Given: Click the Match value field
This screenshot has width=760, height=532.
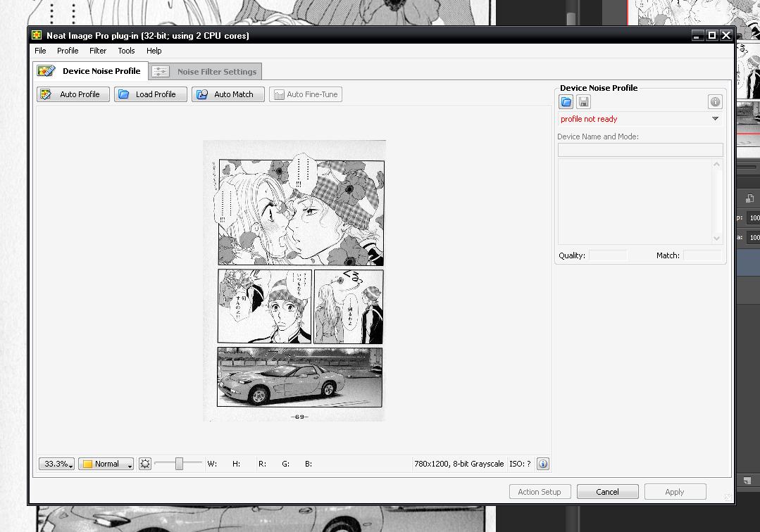Looking at the screenshot, I should 702,255.
